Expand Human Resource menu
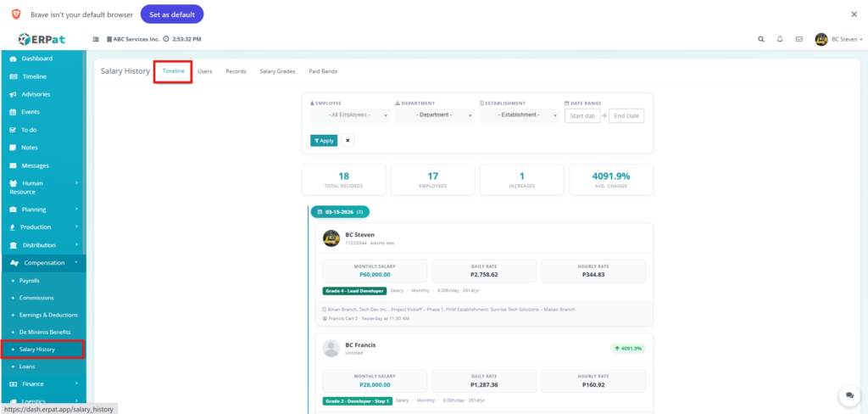The height and width of the screenshot is (414, 868). [43, 187]
